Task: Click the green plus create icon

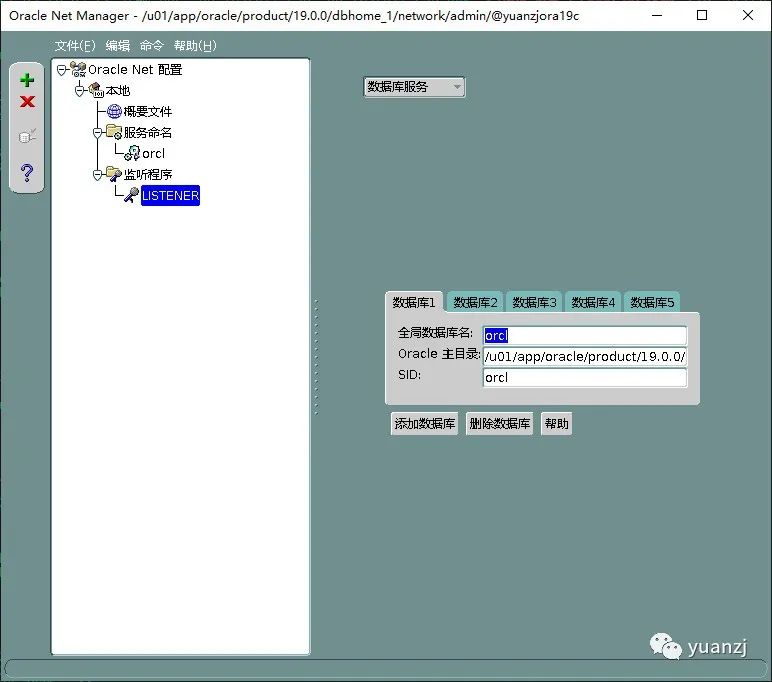Action: click(x=27, y=80)
